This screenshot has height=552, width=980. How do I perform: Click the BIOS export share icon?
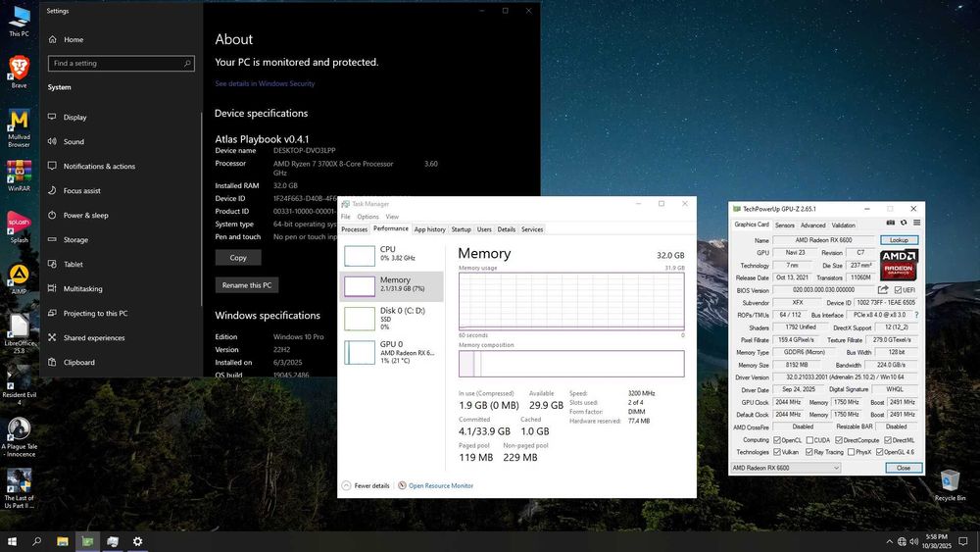click(x=883, y=289)
